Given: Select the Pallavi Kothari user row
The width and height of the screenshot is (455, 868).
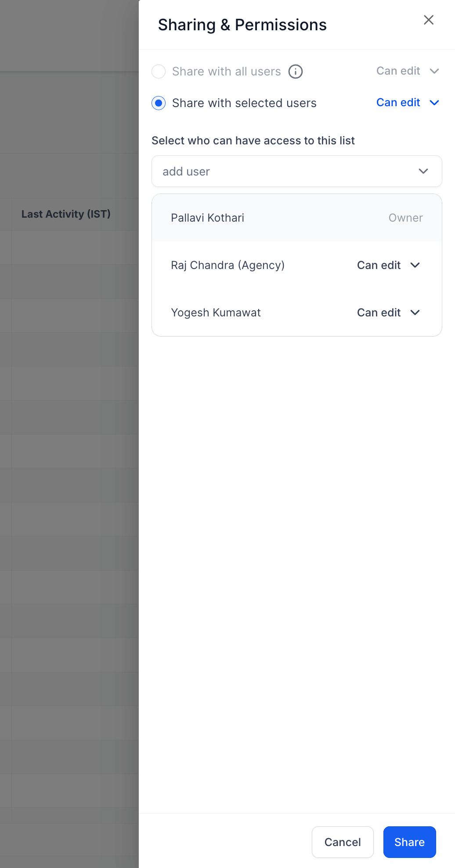Looking at the screenshot, I should click(x=207, y=218).
